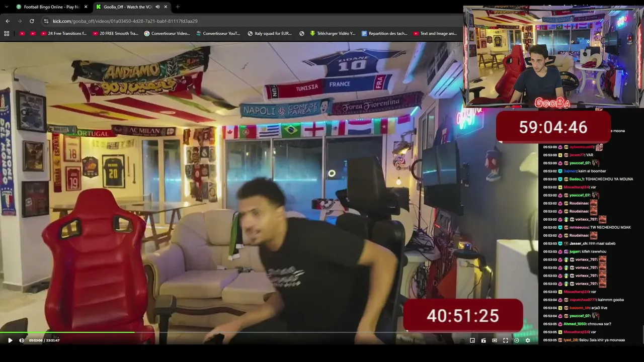Click chat message 'kalm el boomber'

pos(592,171)
